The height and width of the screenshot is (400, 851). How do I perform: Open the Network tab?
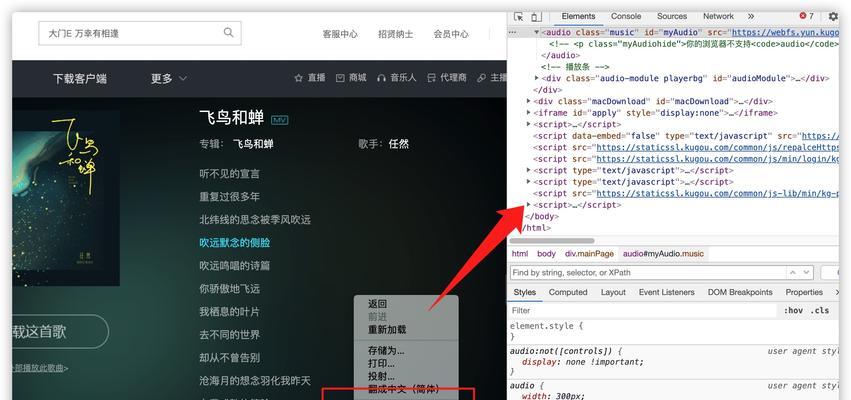tap(718, 16)
